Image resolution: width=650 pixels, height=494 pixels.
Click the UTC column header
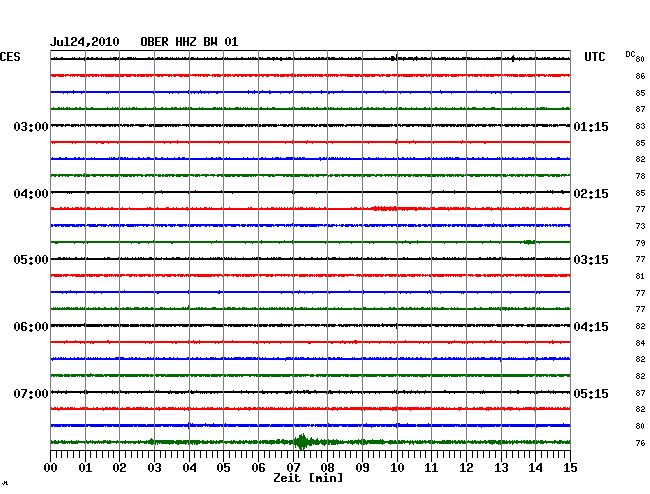pos(594,57)
